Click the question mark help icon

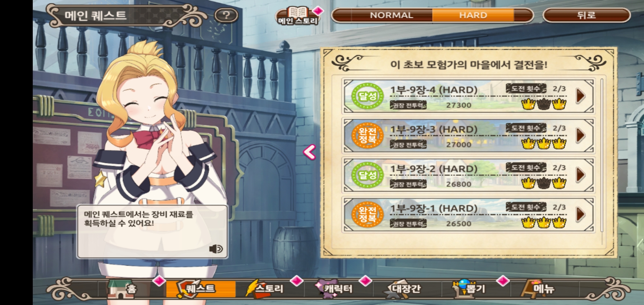(226, 15)
